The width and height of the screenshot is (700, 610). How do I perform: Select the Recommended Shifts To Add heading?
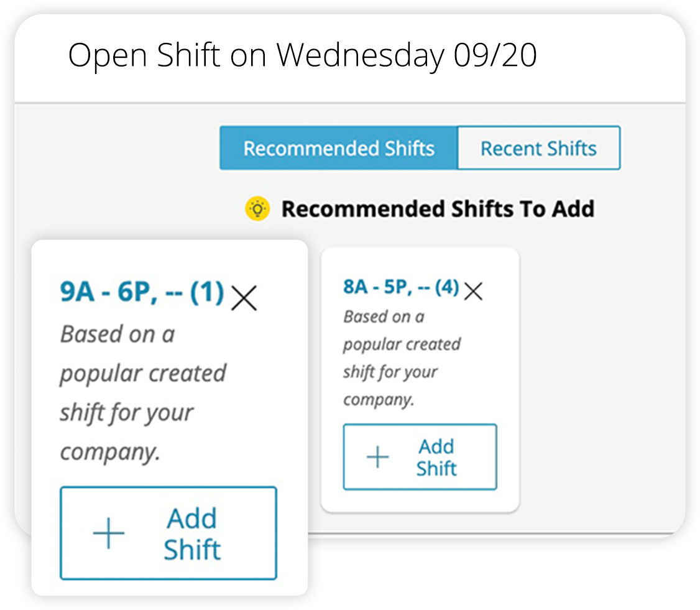[438, 208]
